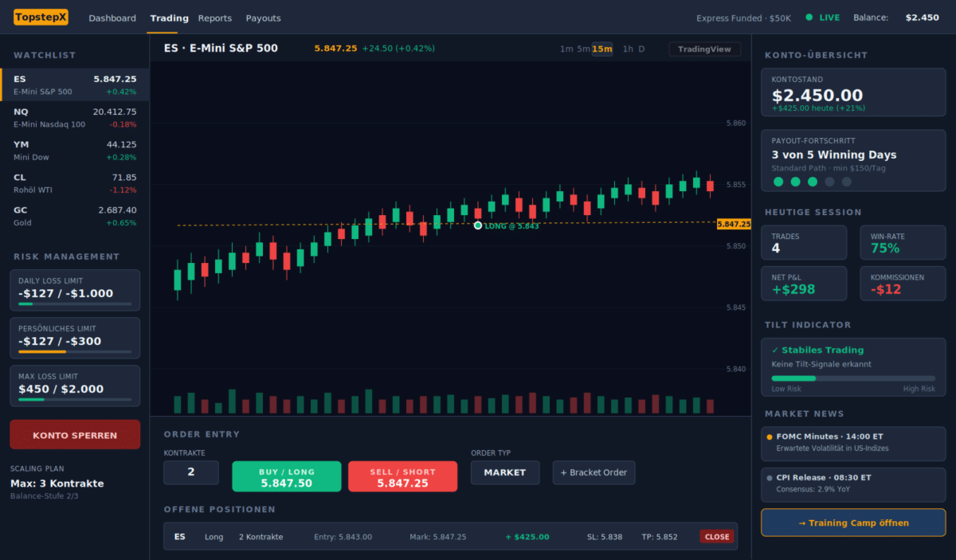Open the Market order type selector
The height and width of the screenshot is (560, 956).
point(505,472)
